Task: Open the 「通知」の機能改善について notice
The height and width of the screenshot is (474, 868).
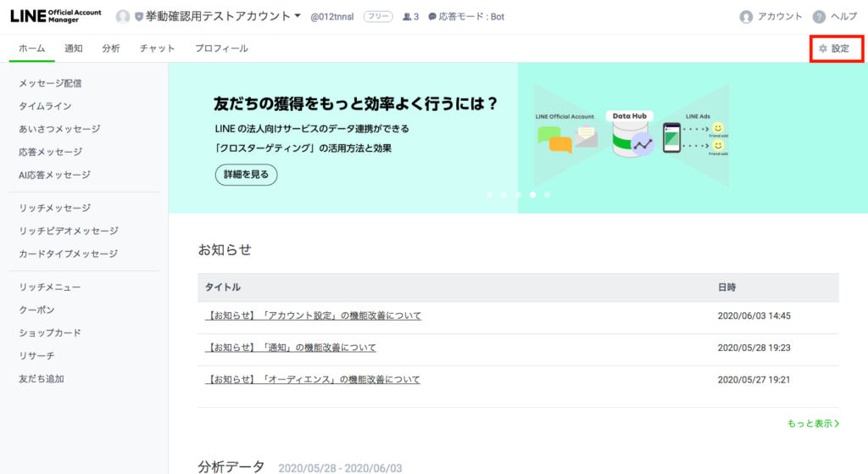Action: pyautogui.click(x=291, y=348)
